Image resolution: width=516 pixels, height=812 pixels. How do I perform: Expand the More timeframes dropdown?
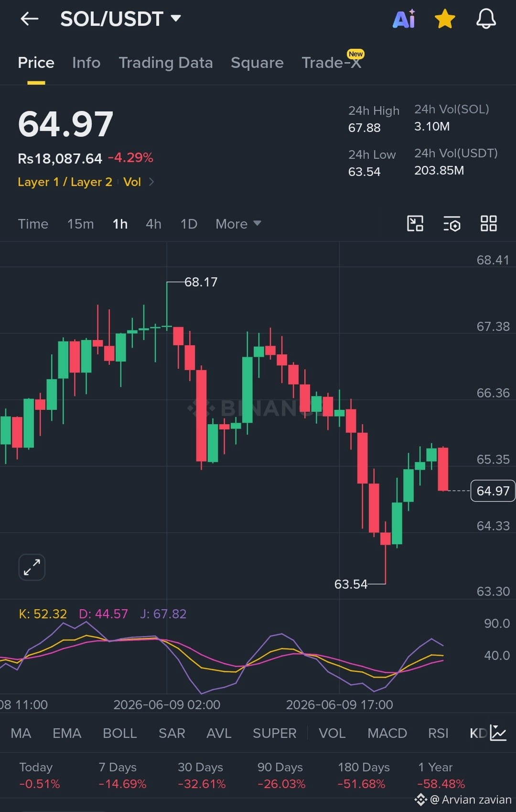(x=238, y=224)
